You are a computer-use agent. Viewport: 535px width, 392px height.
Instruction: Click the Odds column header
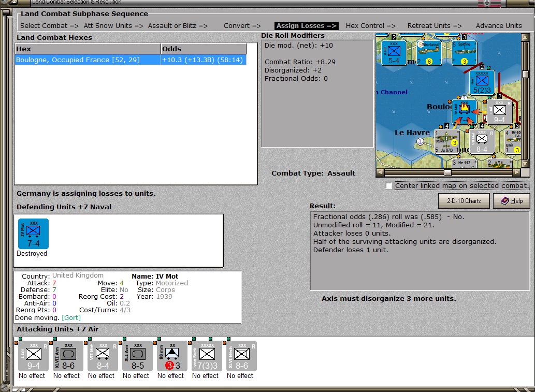[204, 49]
